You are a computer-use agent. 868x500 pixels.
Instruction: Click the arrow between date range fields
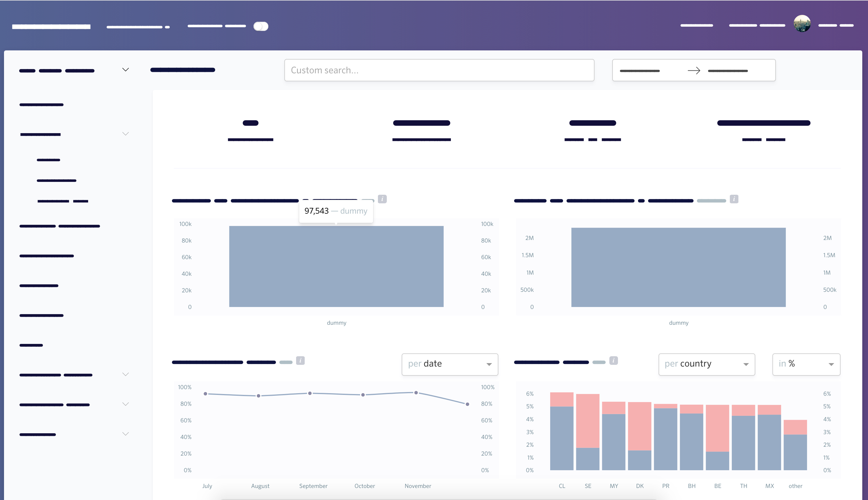(x=694, y=71)
